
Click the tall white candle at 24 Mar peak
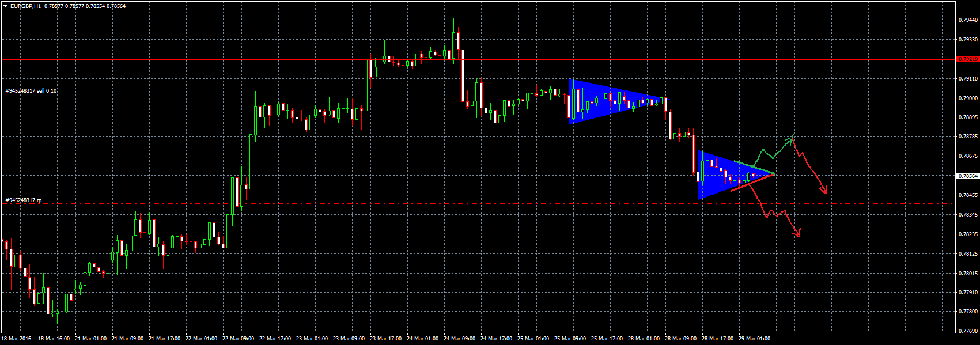coord(463,75)
